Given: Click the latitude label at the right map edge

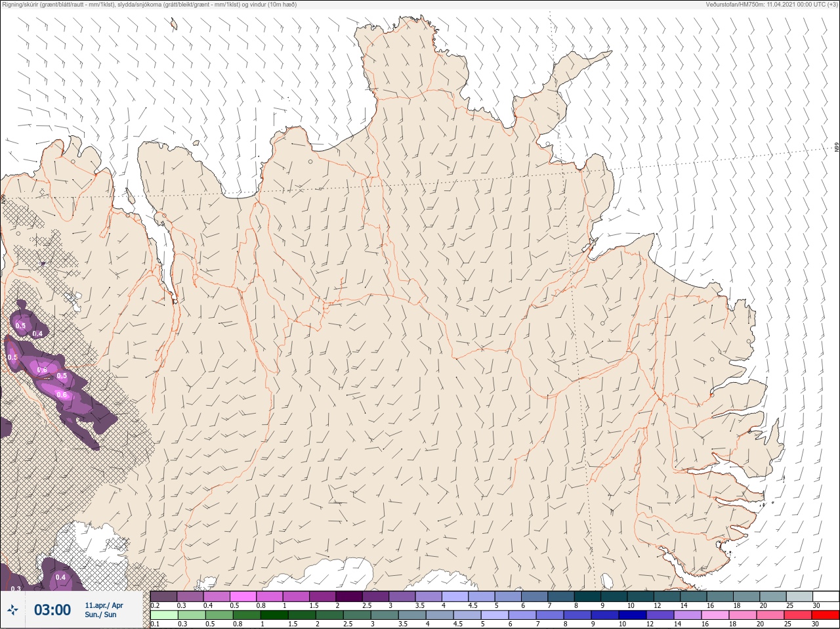Looking at the screenshot, I should pos(837,148).
